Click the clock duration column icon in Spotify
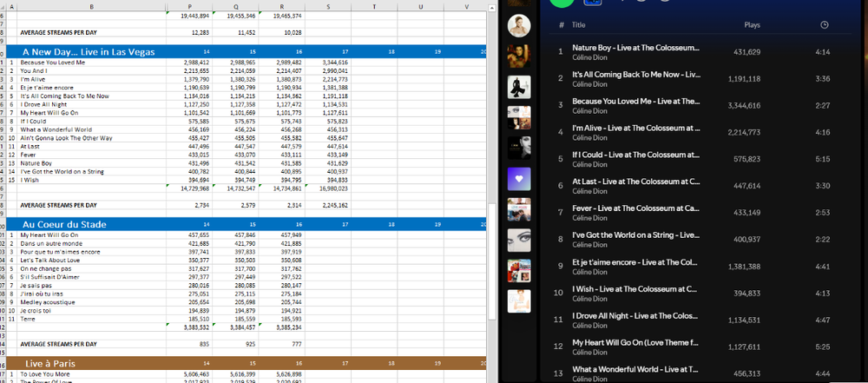Viewport: 868px width, 383px height. tap(825, 25)
